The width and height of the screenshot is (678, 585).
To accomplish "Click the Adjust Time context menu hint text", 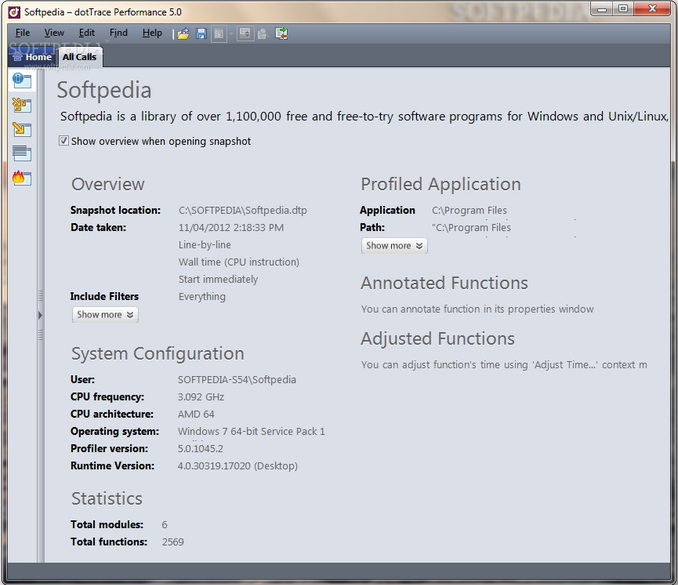I will click(x=504, y=364).
